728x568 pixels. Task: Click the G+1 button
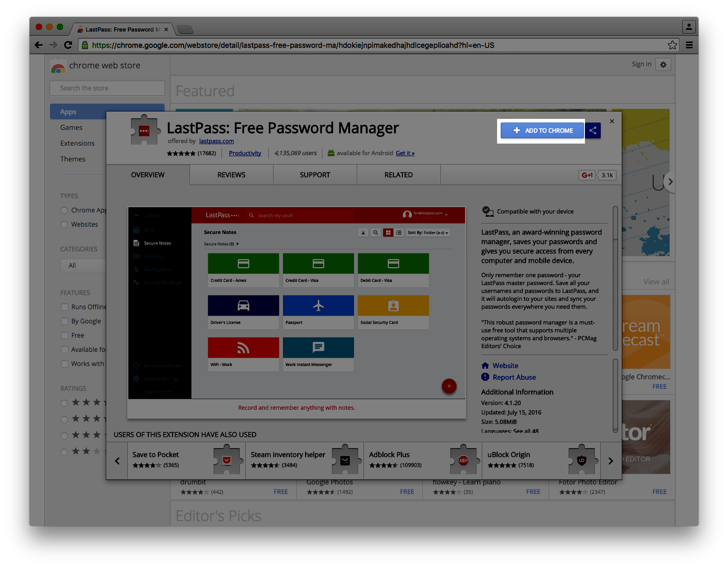click(x=587, y=175)
